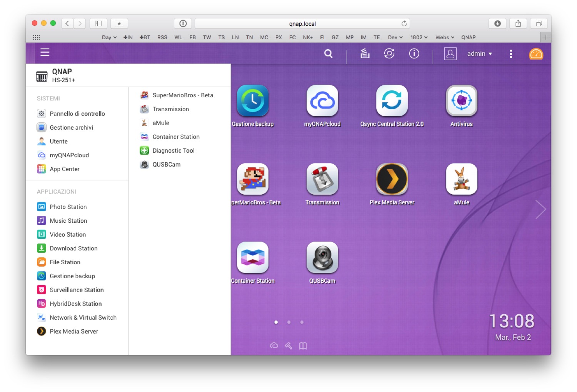Click the 13:08 desktop clock

click(512, 321)
